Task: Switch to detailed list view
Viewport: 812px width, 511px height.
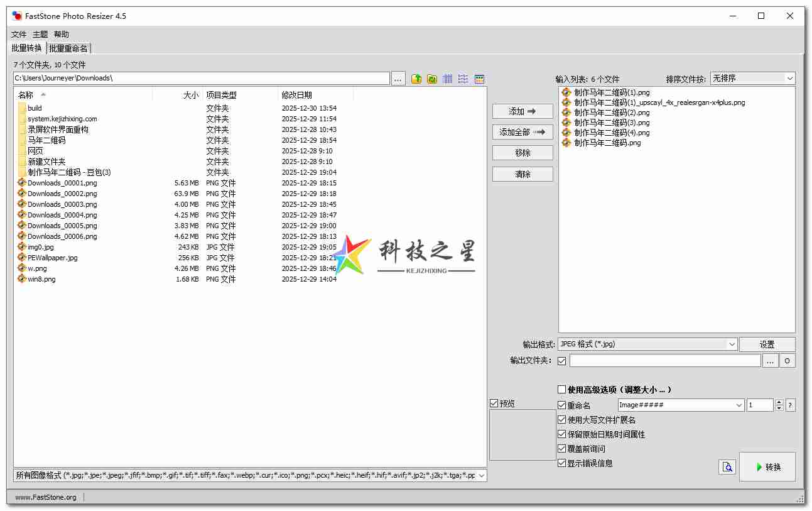Action: click(447, 78)
